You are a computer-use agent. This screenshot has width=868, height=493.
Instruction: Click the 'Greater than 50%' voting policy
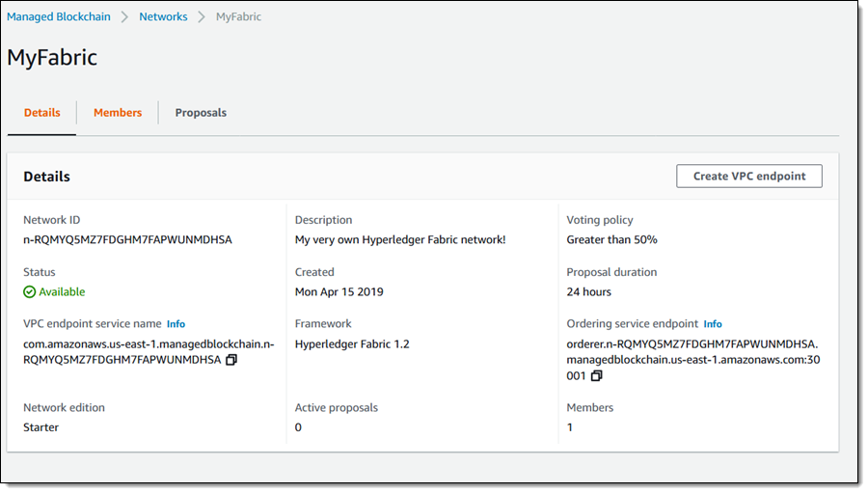point(611,240)
